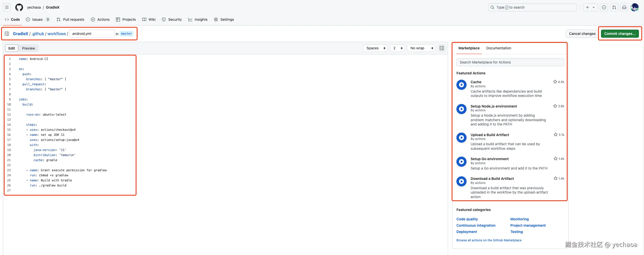
Task: Open the Testing category
Action: 516,232
